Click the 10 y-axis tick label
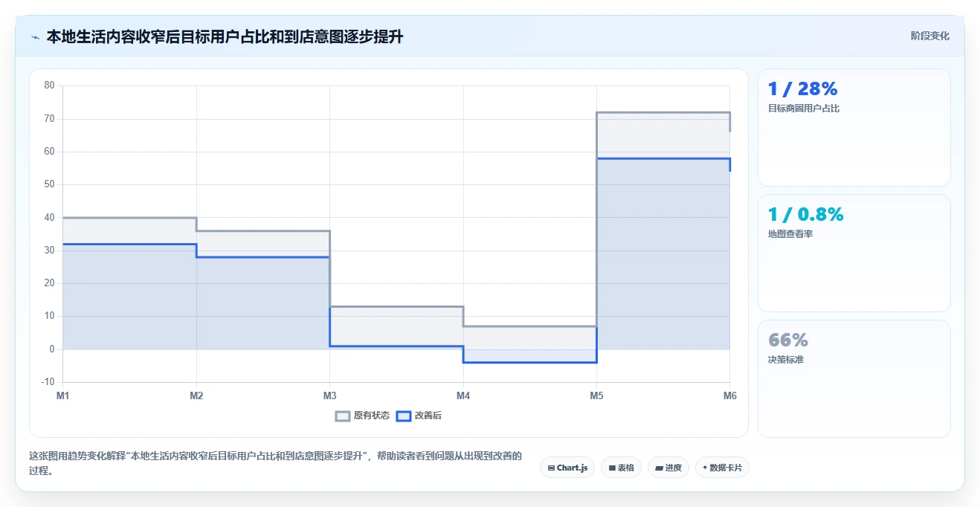 pos(49,316)
